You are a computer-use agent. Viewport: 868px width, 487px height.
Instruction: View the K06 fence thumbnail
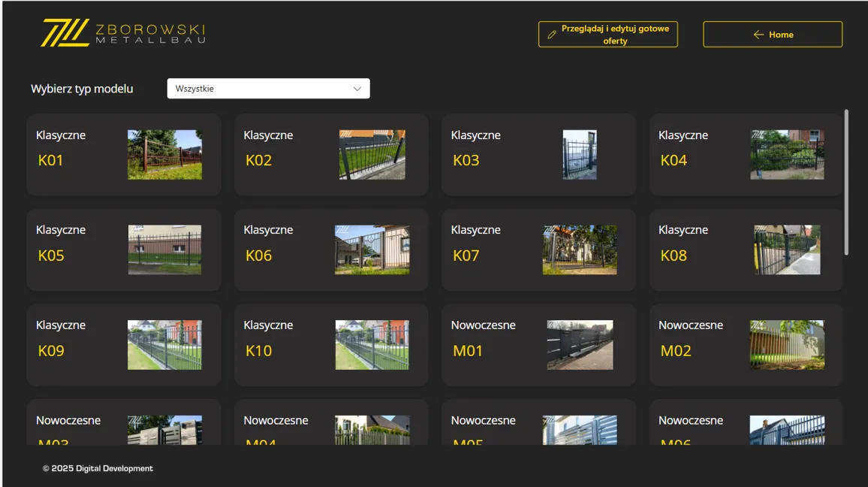[372, 250]
